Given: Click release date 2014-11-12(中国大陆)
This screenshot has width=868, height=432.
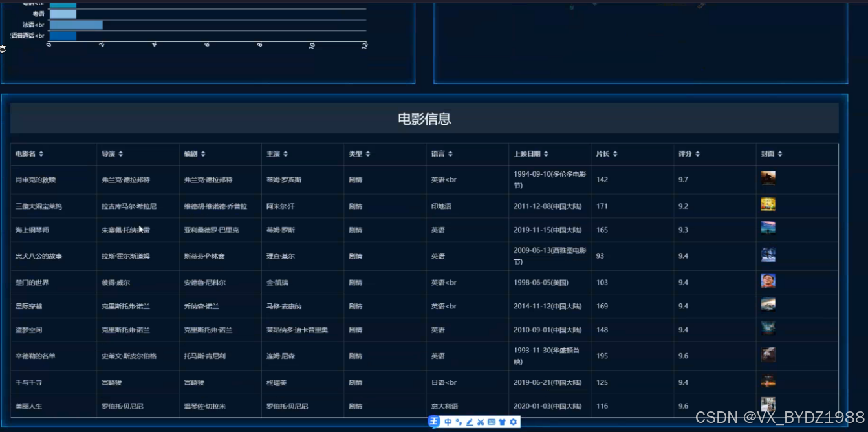Looking at the screenshot, I should [548, 307].
